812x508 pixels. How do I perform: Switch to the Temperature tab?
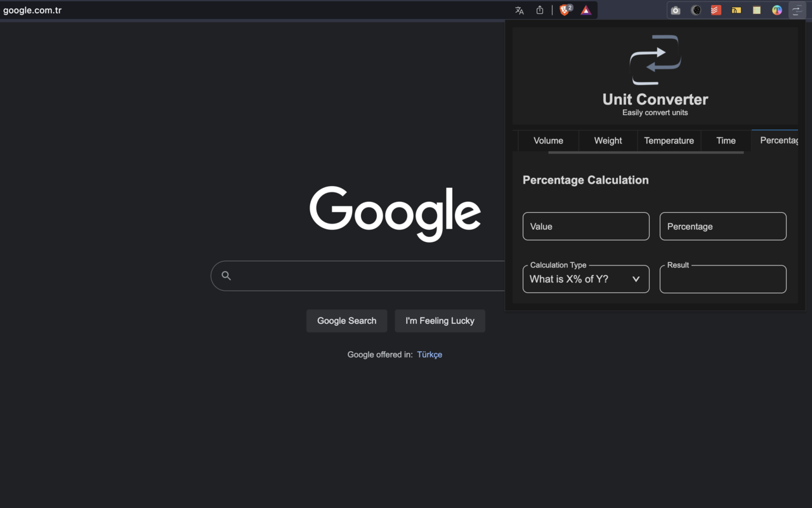click(669, 140)
